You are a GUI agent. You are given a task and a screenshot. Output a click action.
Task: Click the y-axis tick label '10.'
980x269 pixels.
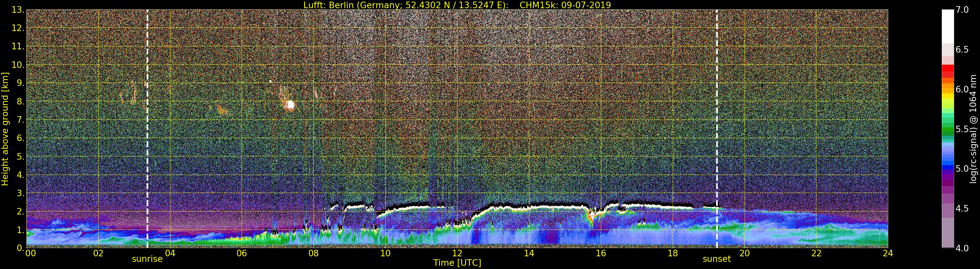[18, 65]
